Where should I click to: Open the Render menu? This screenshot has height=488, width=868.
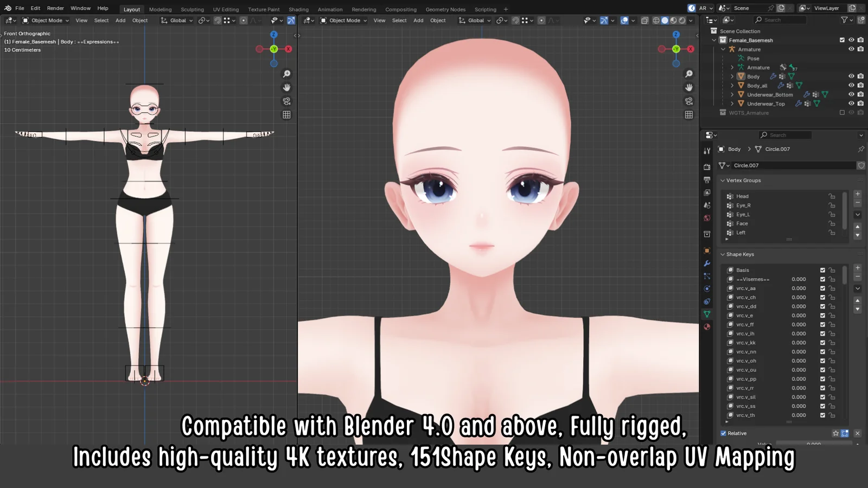point(55,8)
